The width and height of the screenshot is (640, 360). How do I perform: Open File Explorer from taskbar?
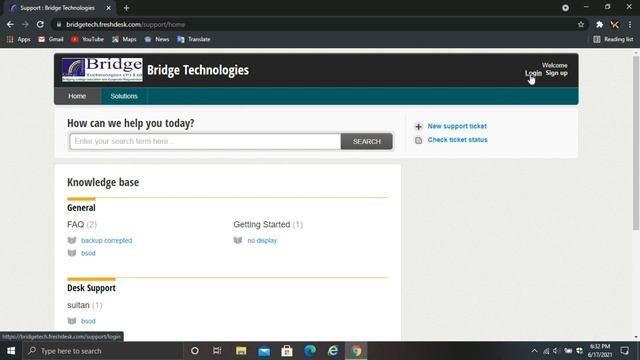(x=241, y=351)
